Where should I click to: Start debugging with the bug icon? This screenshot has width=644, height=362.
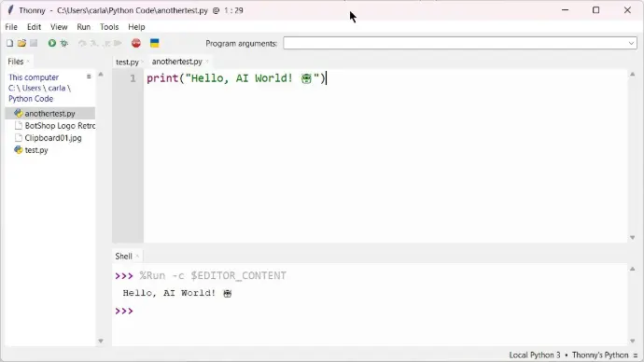64,43
